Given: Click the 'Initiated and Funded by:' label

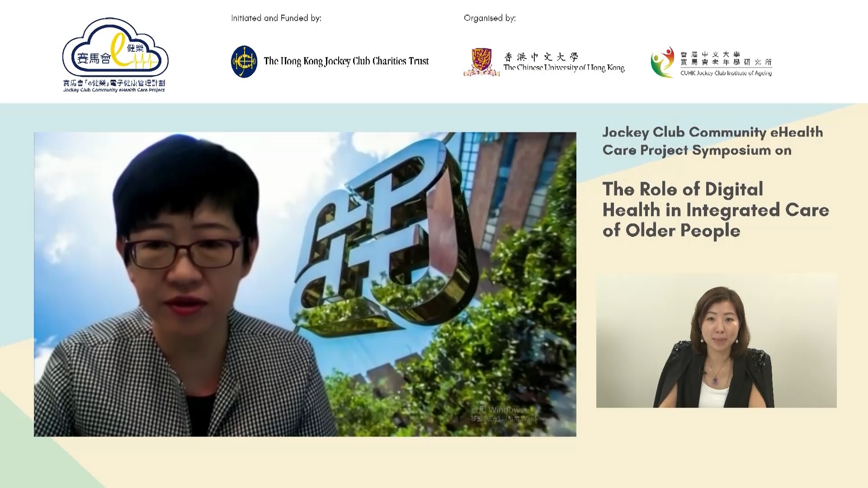Looking at the screenshot, I should coord(276,18).
